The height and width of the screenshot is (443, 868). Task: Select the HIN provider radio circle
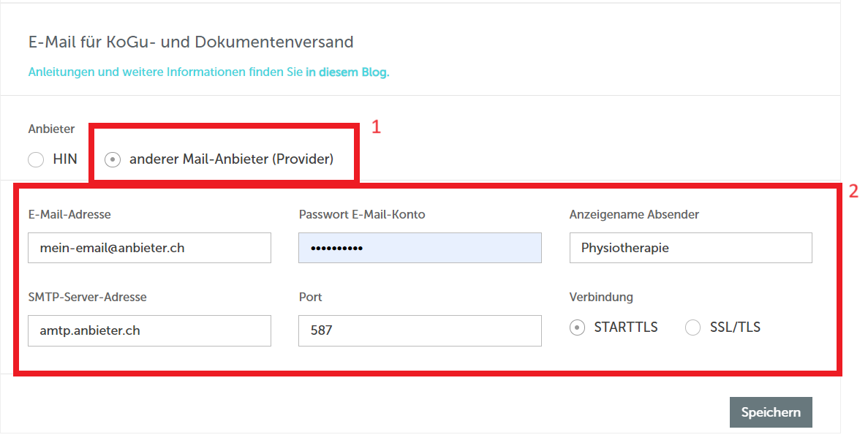pyautogui.click(x=36, y=160)
